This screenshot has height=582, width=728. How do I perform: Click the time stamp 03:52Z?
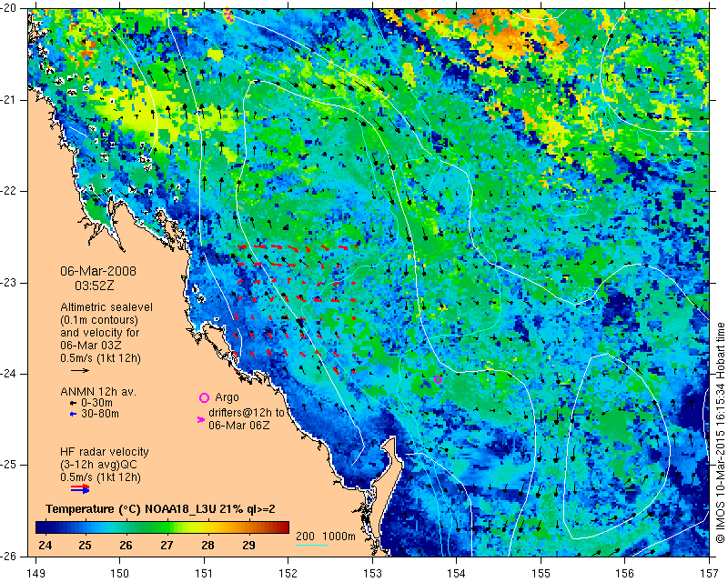pos(95,286)
